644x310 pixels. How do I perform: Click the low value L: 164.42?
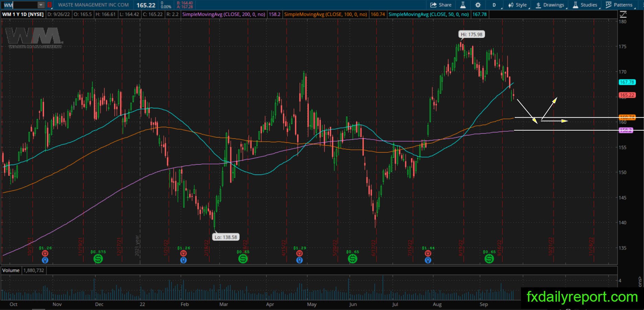click(x=129, y=14)
